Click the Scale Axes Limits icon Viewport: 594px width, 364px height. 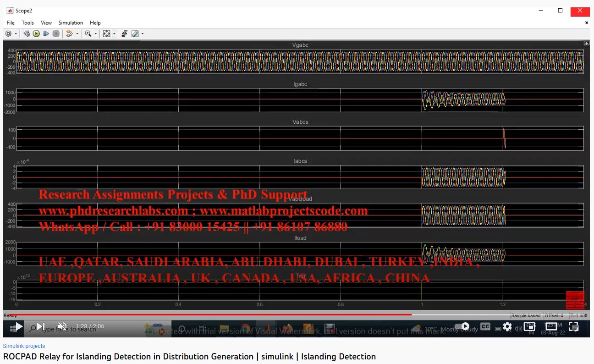106,33
